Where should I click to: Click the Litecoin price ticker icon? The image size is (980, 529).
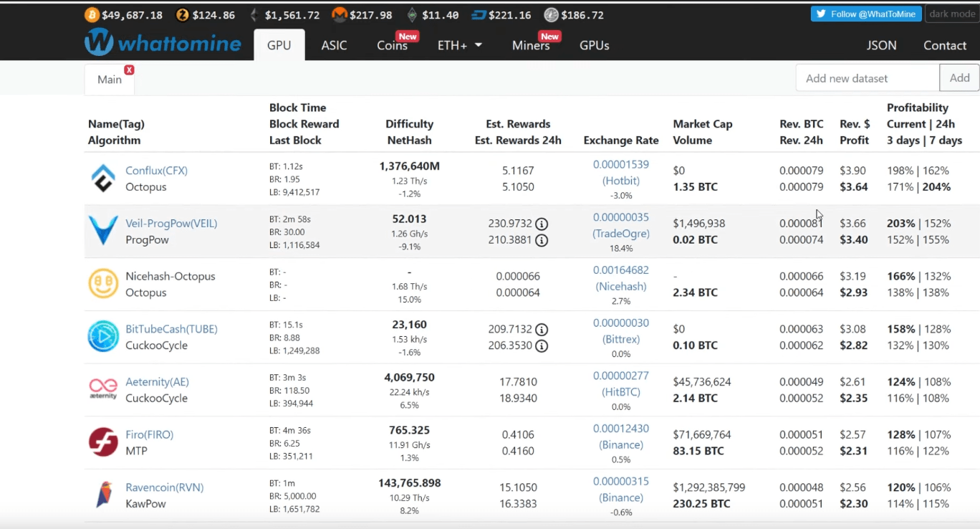551,15
